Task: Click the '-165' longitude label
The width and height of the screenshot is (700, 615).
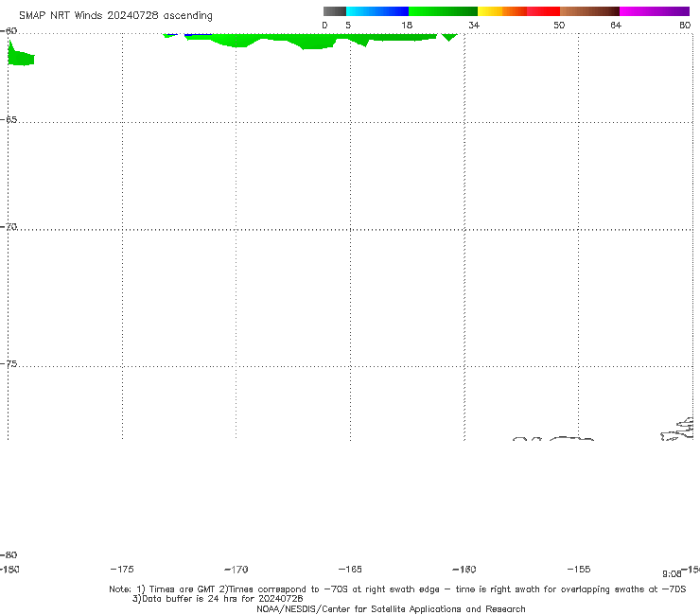Action: pyautogui.click(x=350, y=569)
